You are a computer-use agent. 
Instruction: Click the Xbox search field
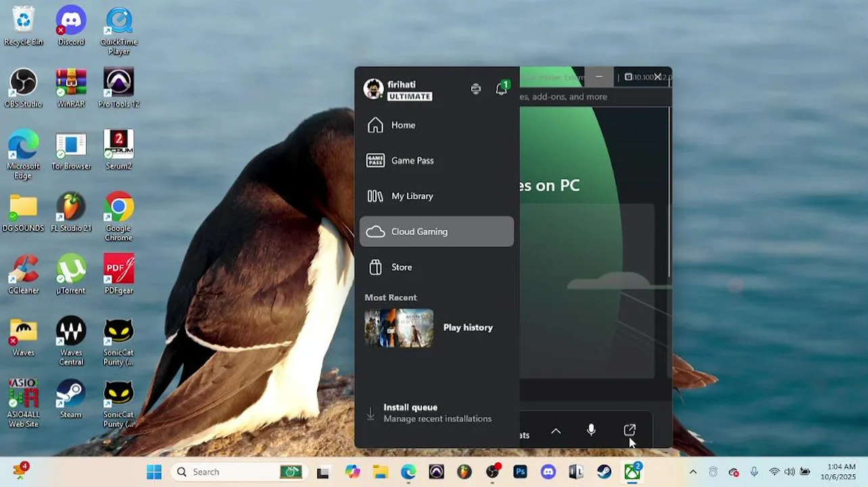(x=595, y=97)
